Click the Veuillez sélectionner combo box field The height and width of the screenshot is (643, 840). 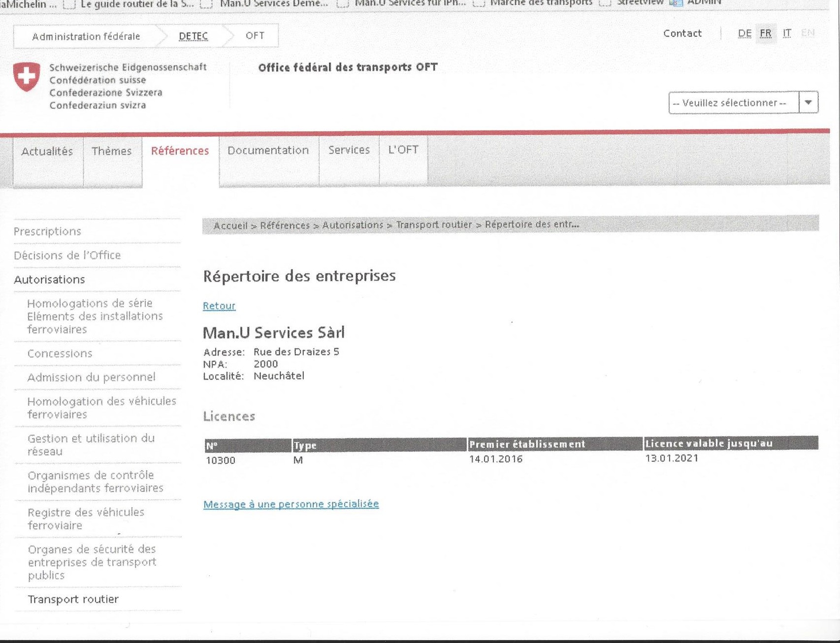coord(743,102)
